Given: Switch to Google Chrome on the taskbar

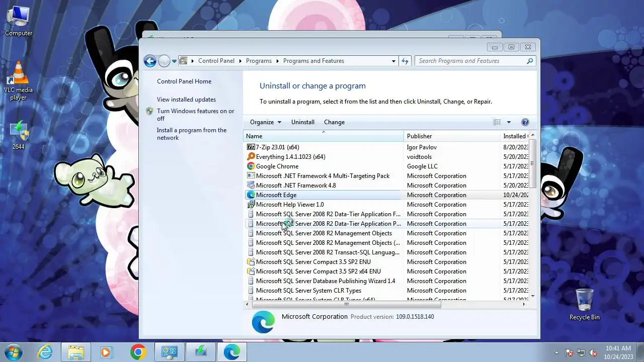Looking at the screenshot, I should pyautogui.click(x=138, y=352).
